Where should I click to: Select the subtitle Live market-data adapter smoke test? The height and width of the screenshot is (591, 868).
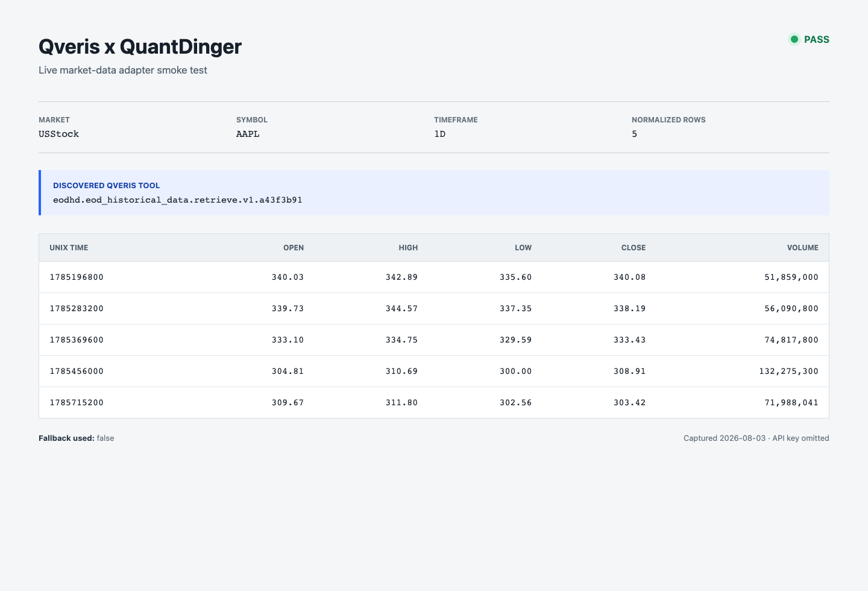(123, 70)
